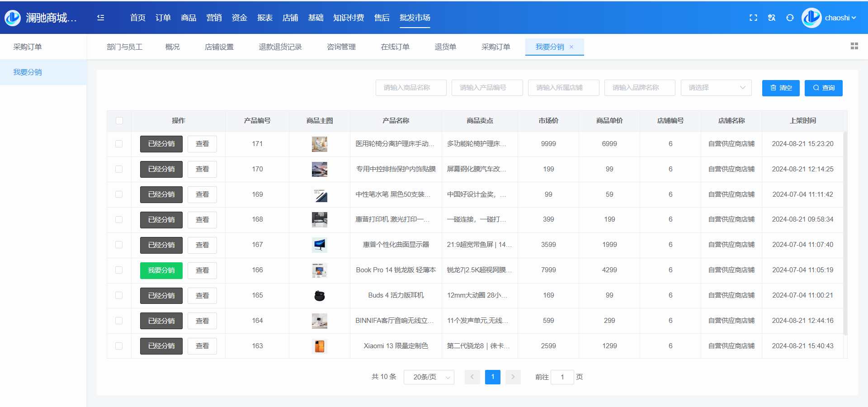This screenshot has width=868, height=407.
Task: Check the row for product 171
Action: click(119, 144)
